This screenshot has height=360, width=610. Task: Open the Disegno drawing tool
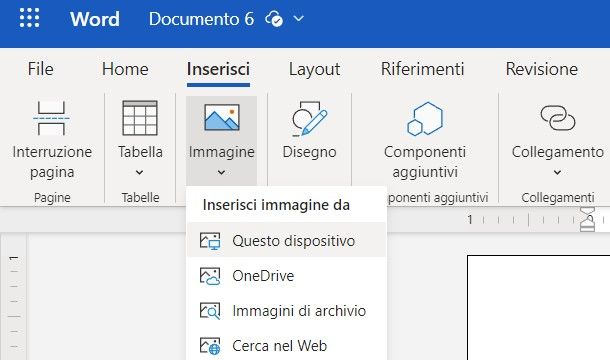coord(309,130)
